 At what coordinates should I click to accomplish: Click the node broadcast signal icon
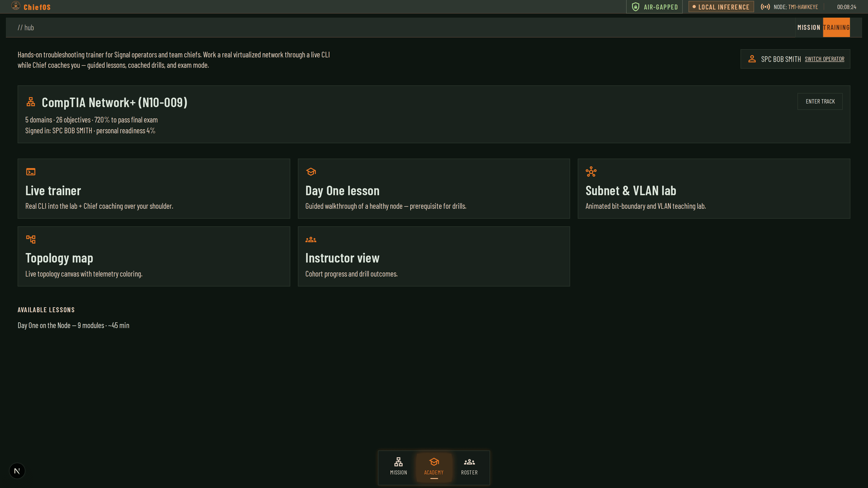click(x=765, y=7)
